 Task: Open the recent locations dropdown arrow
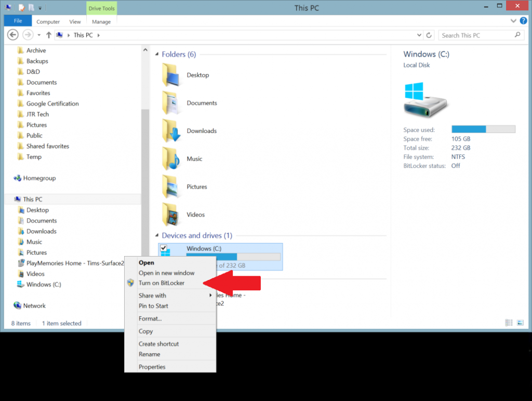click(39, 35)
